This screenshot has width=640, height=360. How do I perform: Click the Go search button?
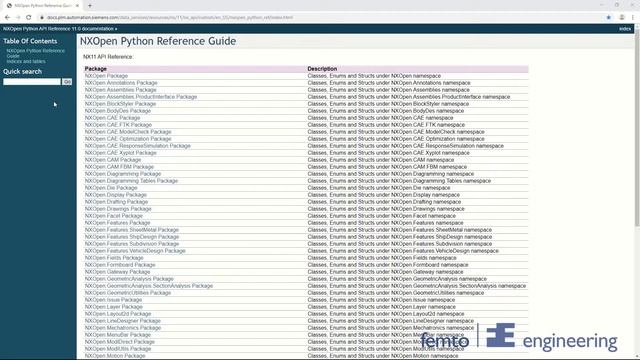click(67, 82)
